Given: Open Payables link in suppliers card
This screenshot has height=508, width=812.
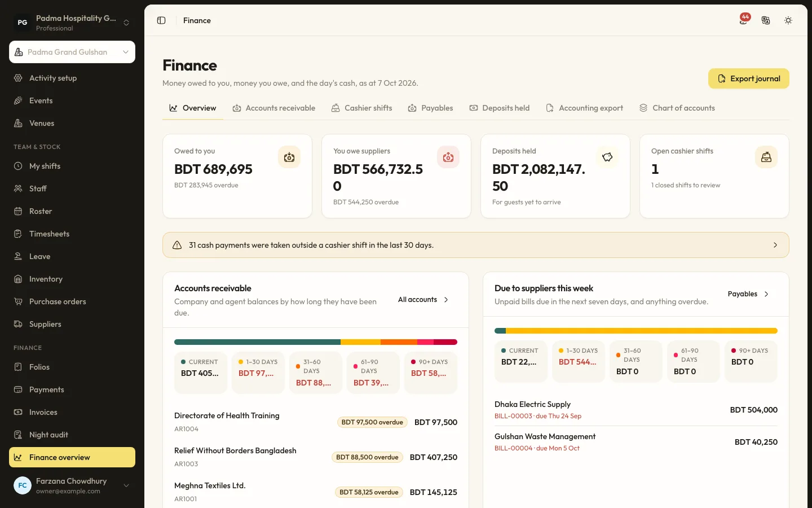Looking at the screenshot, I should [x=748, y=294].
